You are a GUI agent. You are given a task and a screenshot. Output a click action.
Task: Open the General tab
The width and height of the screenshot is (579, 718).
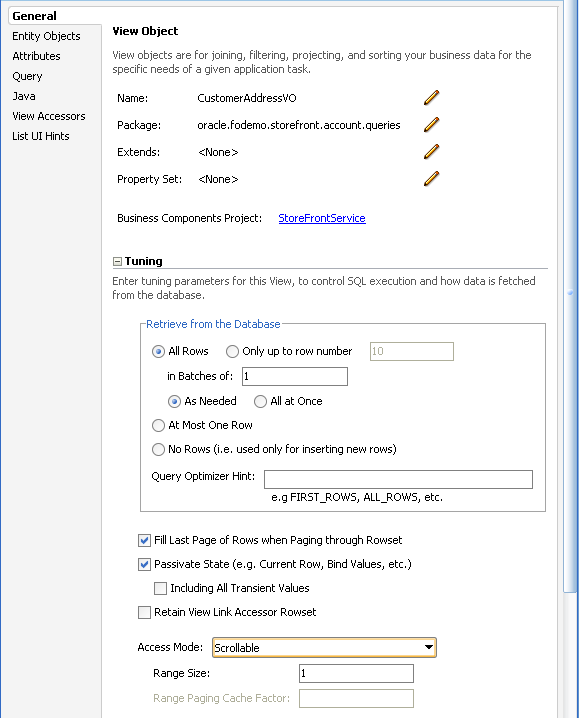(34, 16)
